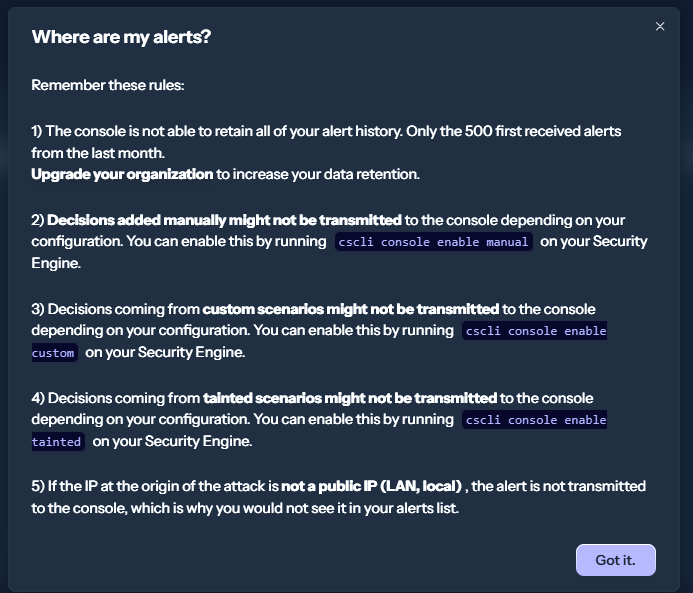
Task: Click the "Remember these rules:" text
Action: (107, 85)
